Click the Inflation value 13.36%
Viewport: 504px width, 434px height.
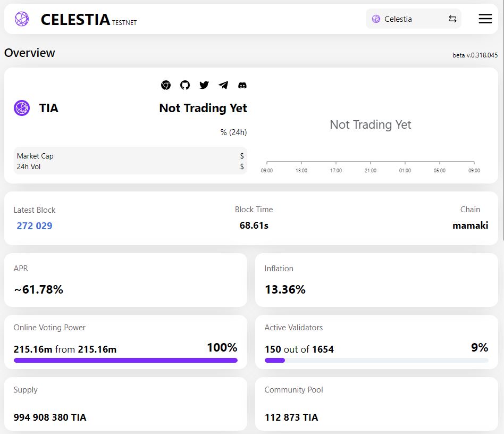point(285,289)
